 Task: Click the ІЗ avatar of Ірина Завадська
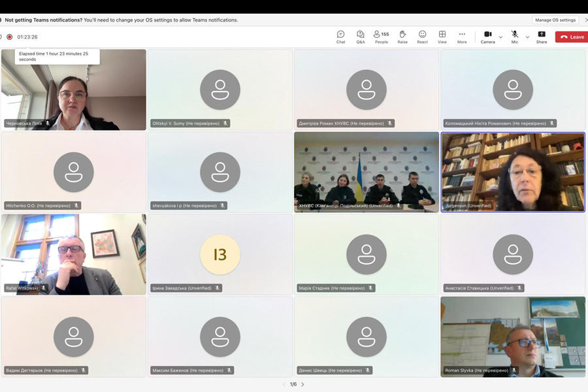pyautogui.click(x=220, y=254)
